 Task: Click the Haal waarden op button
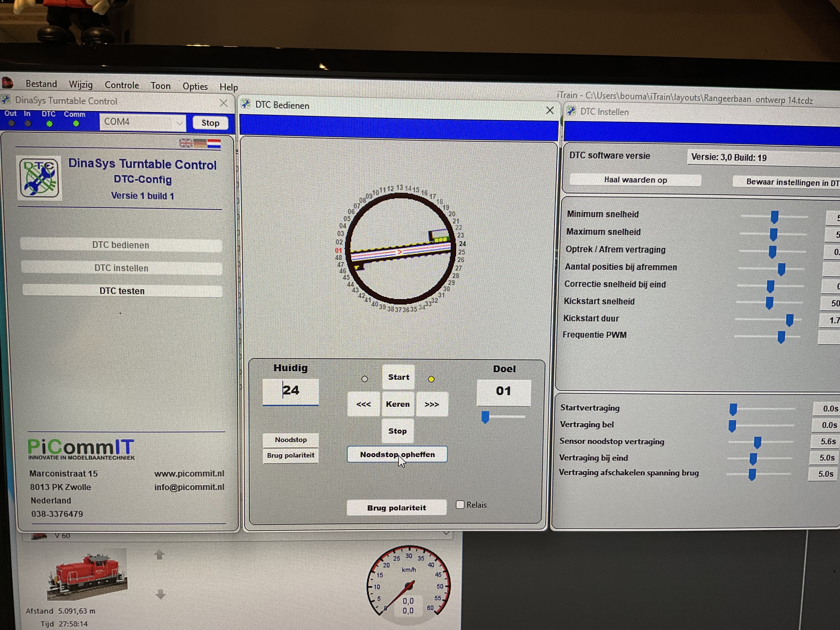(635, 180)
